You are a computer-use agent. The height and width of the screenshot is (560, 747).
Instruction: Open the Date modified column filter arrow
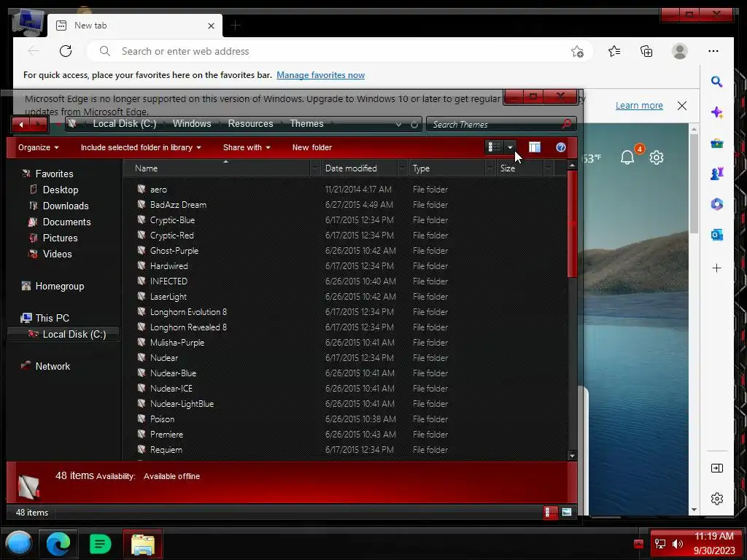pos(403,168)
